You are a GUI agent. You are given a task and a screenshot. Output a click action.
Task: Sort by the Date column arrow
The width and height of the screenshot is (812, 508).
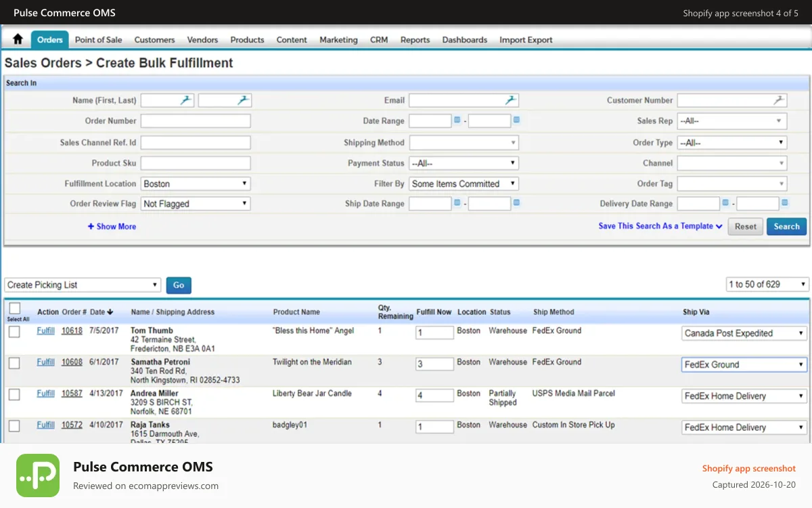(x=110, y=312)
